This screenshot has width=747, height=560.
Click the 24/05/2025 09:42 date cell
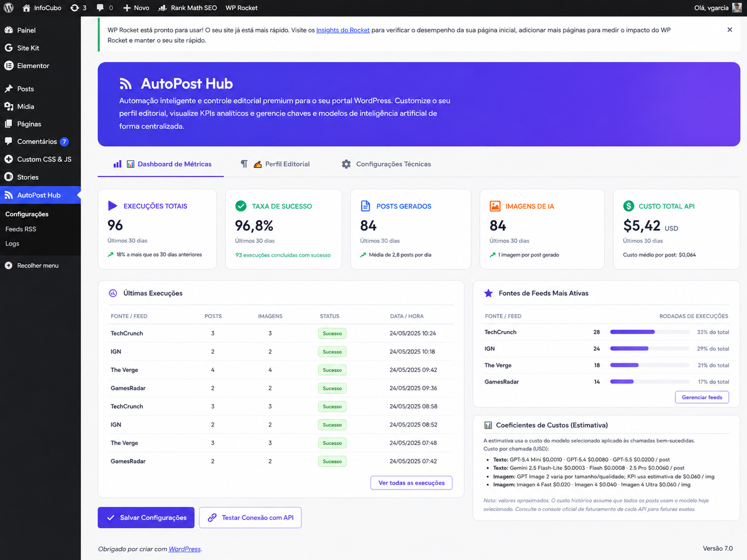click(413, 370)
